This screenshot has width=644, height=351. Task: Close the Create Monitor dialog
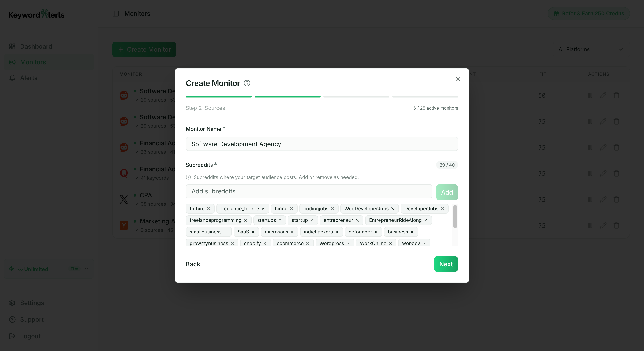[x=458, y=79]
